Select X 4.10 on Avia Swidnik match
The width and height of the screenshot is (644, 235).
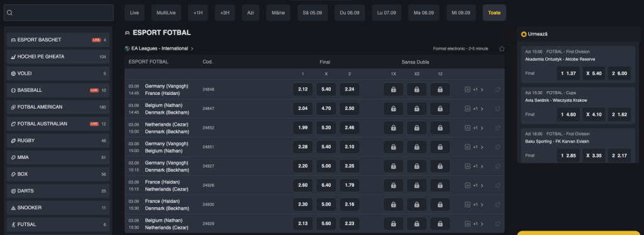(x=594, y=114)
